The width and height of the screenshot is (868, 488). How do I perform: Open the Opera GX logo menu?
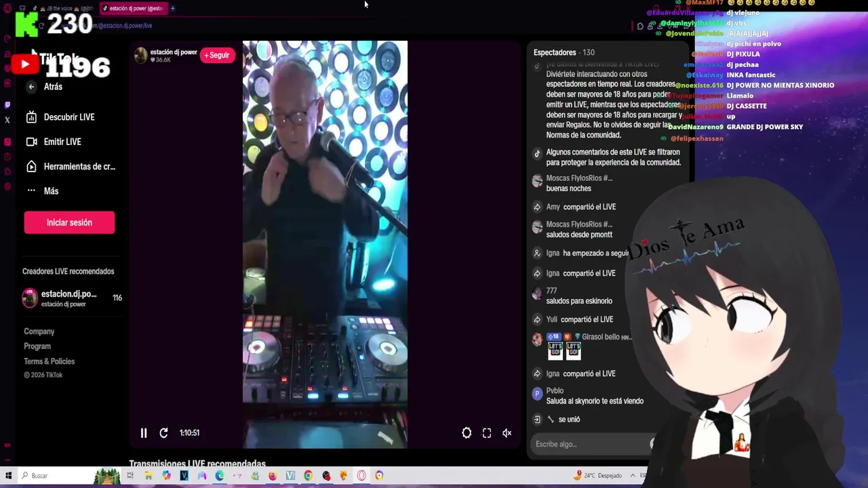(7, 8)
